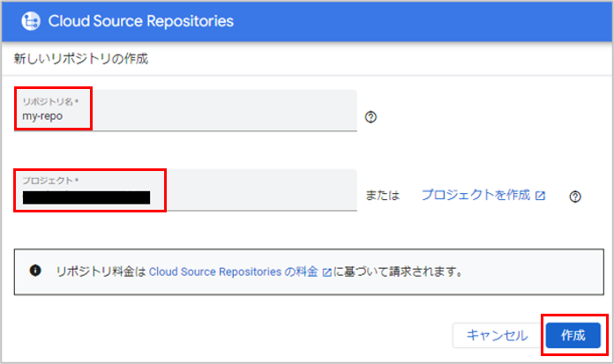The image size is (614, 364).
Task: Click the または text
Action: [x=382, y=196]
